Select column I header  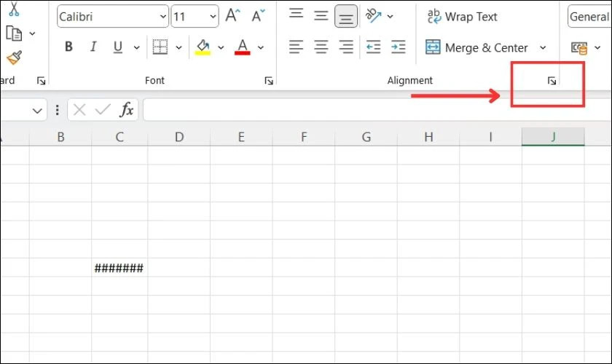tap(490, 137)
